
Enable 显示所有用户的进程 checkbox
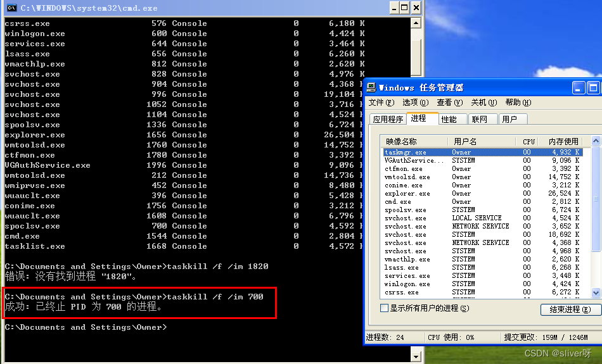(384, 308)
